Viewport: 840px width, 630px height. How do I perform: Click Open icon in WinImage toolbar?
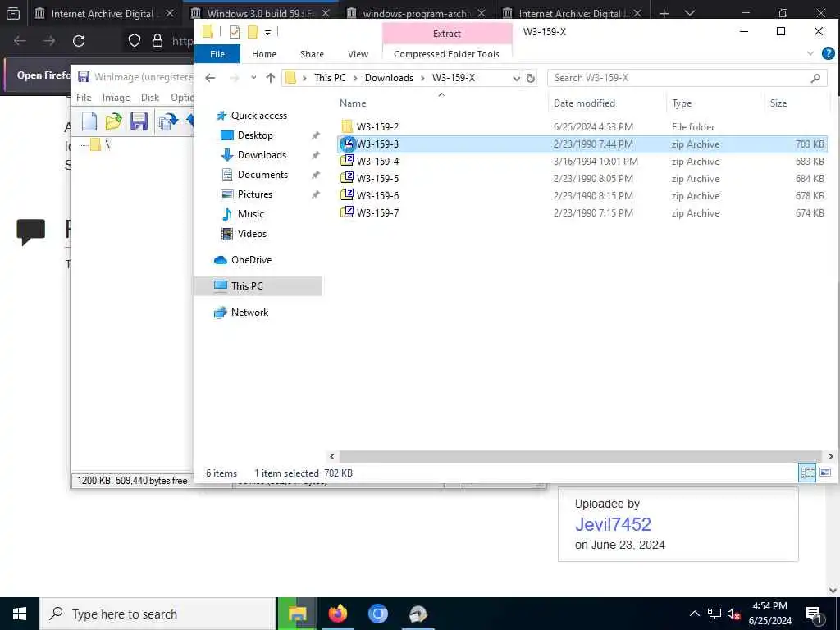pyautogui.click(x=113, y=121)
